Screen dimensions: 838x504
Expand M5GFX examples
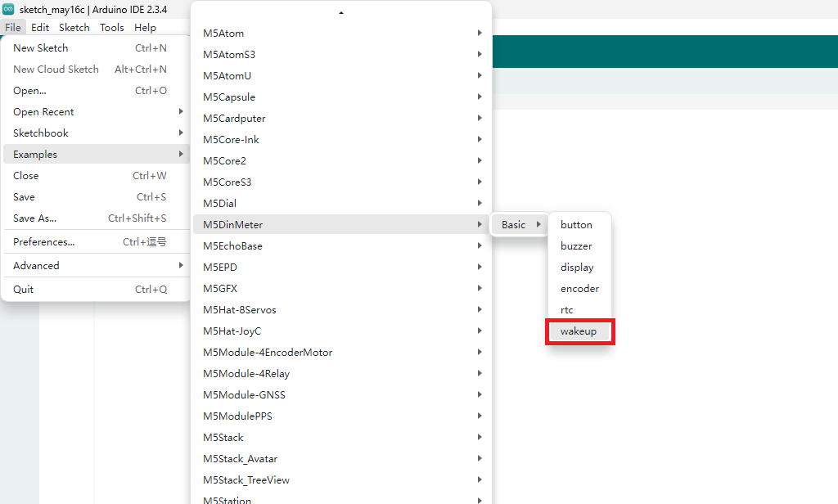click(341, 289)
